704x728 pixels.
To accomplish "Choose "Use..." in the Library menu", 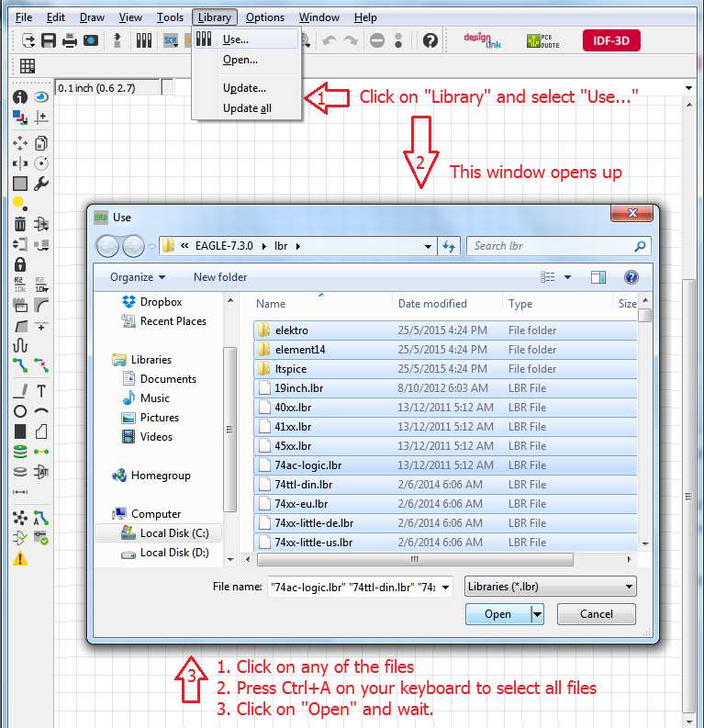I will click(x=246, y=39).
